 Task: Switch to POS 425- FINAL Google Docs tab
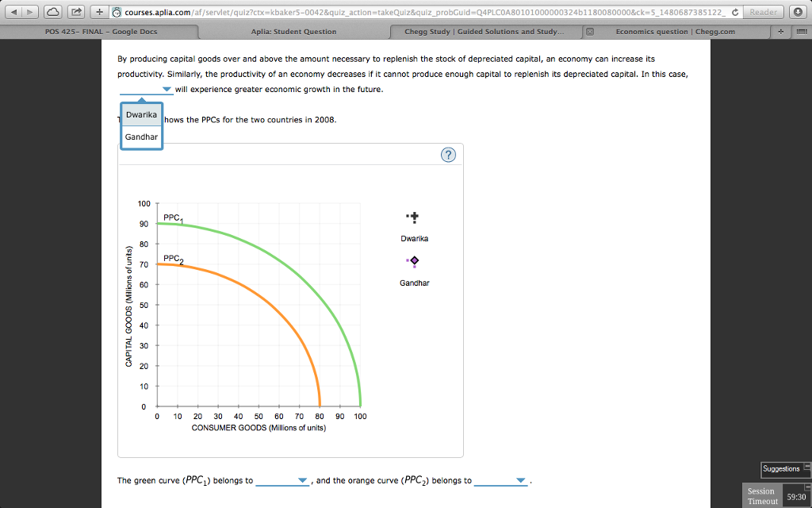click(x=101, y=32)
